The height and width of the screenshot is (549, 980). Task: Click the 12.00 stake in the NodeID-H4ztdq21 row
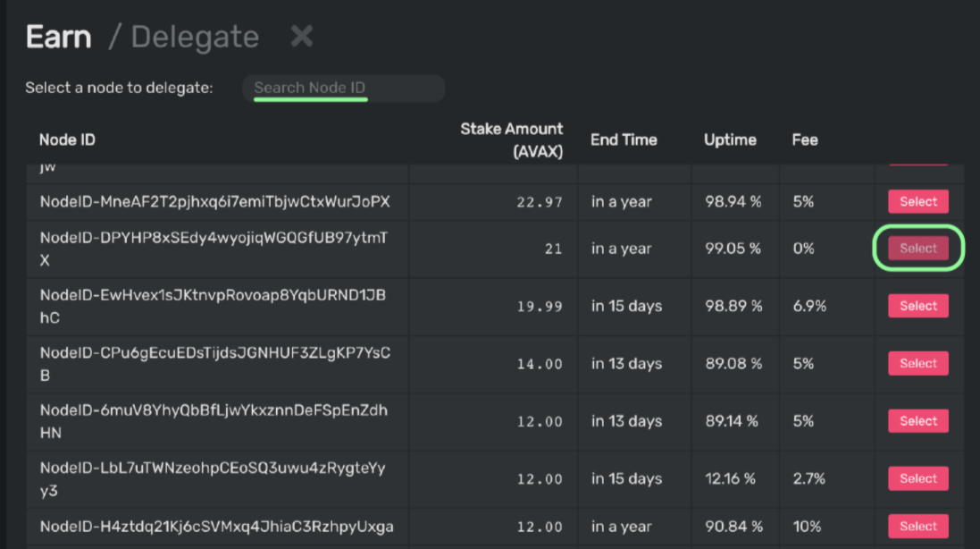(540, 527)
